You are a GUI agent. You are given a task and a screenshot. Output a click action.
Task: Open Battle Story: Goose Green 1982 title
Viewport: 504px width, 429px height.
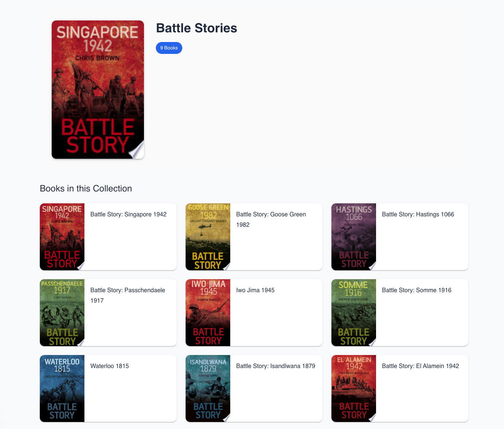tap(271, 220)
